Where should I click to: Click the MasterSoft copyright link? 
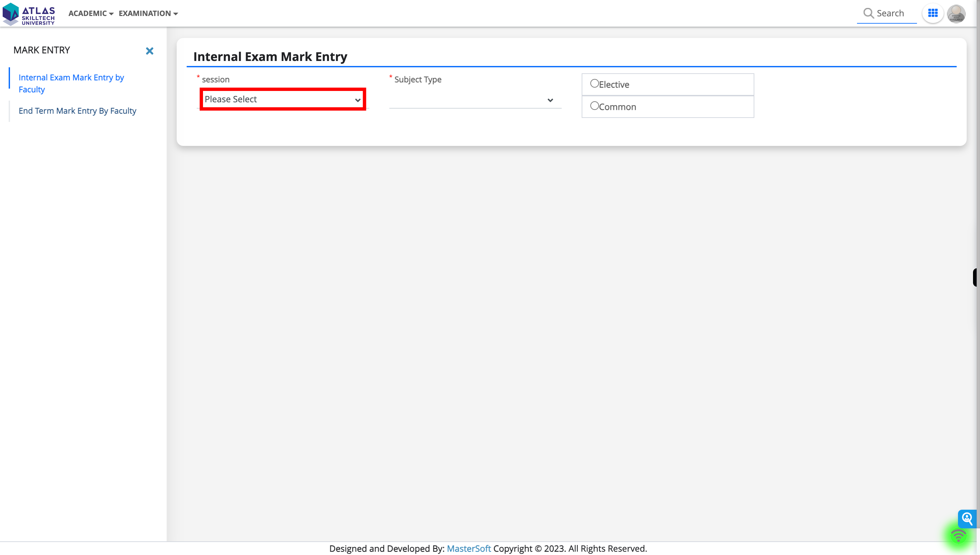(x=468, y=548)
